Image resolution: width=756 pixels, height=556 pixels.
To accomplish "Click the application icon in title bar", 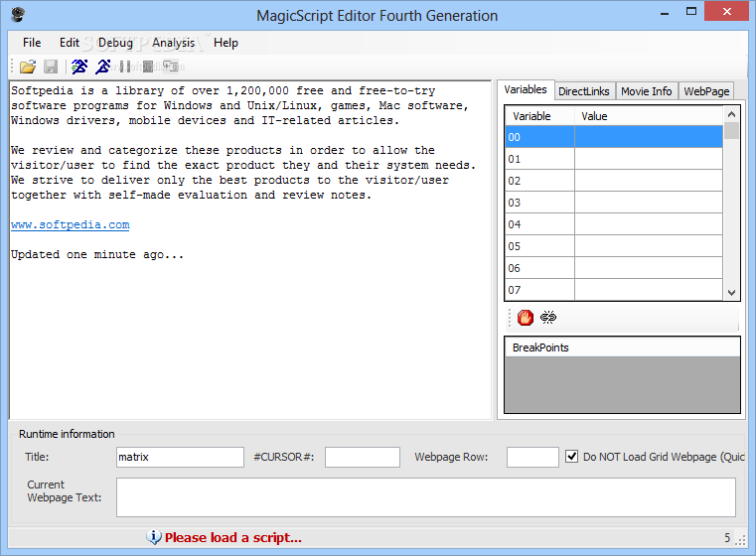I will point(18,15).
